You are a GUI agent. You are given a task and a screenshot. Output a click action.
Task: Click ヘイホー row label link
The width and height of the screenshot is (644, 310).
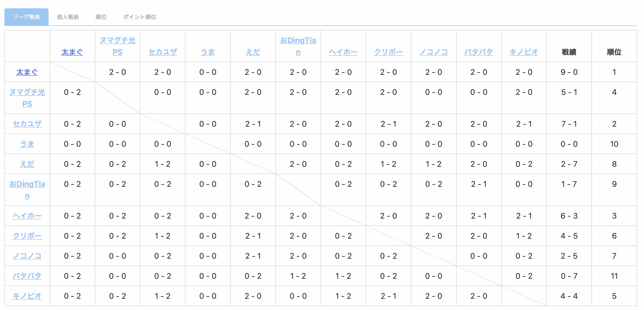[x=27, y=216]
